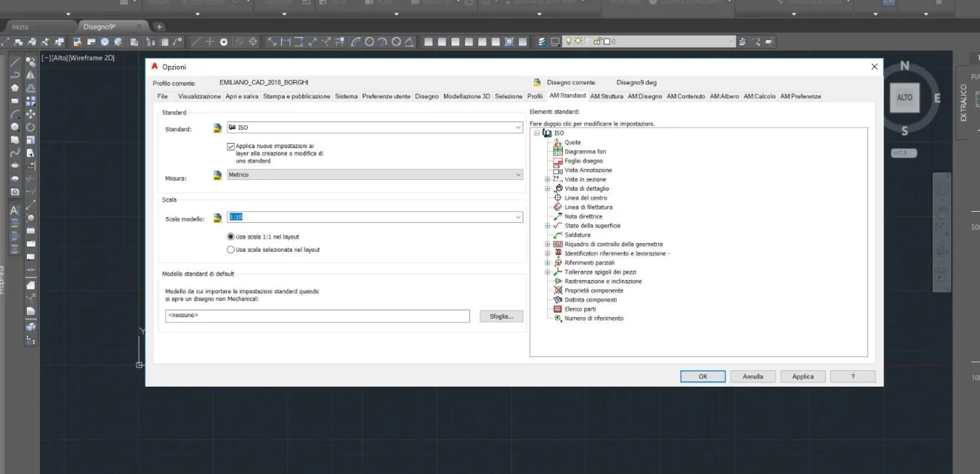Screen dimensions: 980x474
Task: Expand the Riferimenti parziali node
Action: (548, 263)
